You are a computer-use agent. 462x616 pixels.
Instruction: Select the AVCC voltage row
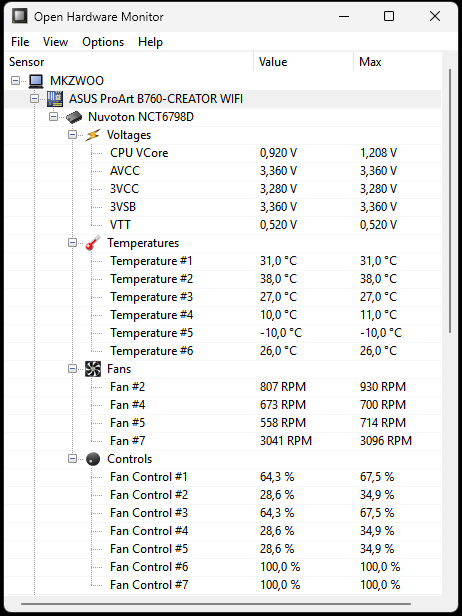tap(223, 171)
